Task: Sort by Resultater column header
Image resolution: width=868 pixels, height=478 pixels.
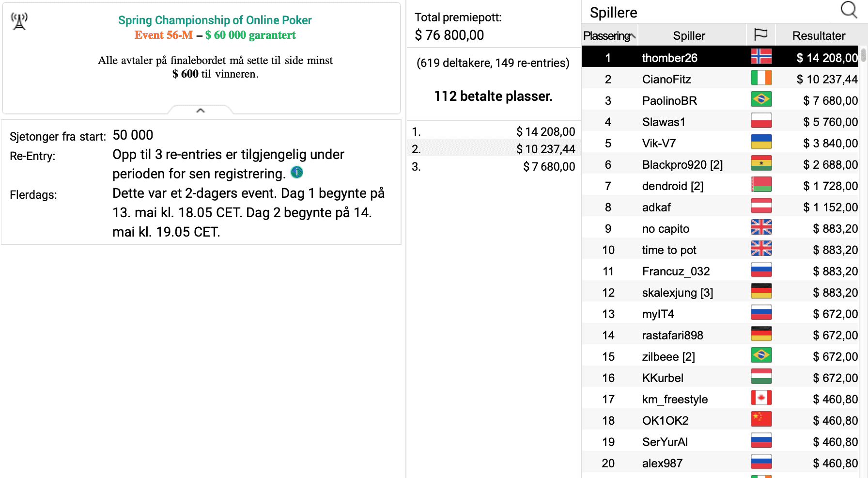Action: click(819, 36)
